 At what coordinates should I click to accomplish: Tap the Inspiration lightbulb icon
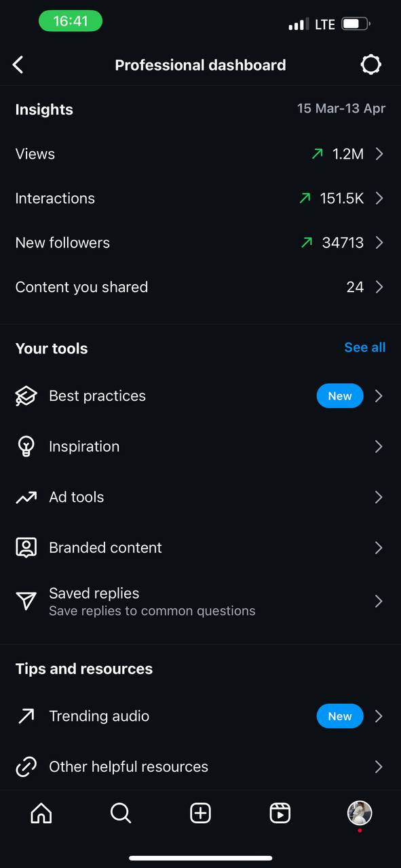point(26,446)
